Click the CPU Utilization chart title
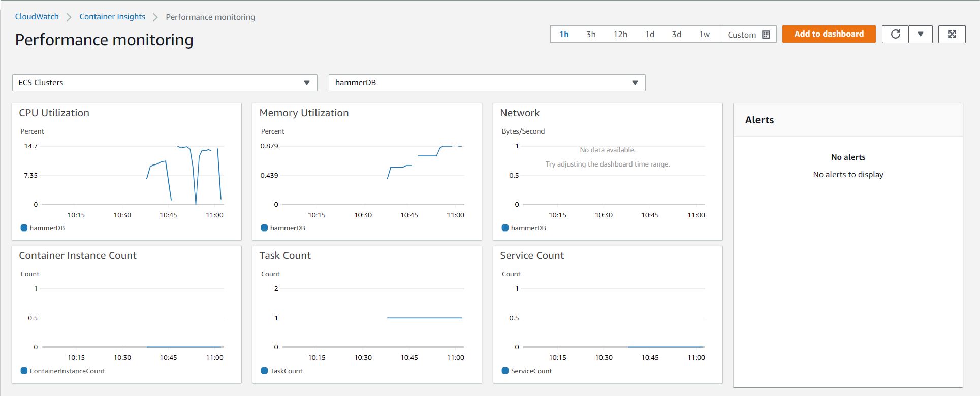 54,113
